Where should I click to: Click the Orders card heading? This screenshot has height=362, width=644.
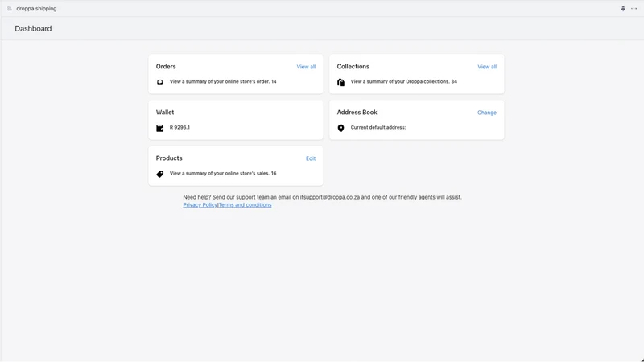[166, 67]
